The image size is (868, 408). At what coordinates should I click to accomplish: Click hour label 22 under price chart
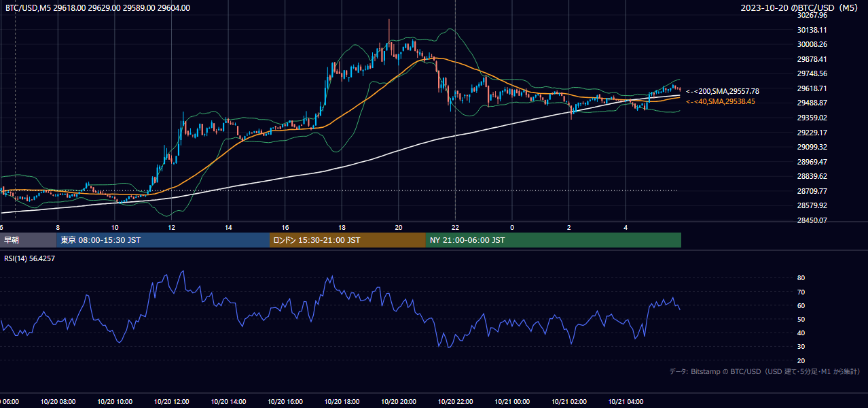coord(455,227)
